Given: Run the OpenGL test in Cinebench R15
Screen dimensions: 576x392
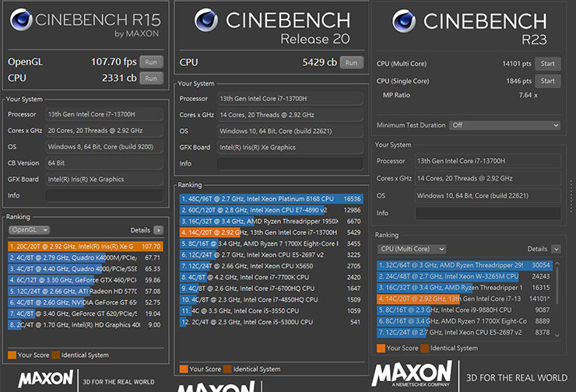Looking at the screenshot, I should click(150, 61).
